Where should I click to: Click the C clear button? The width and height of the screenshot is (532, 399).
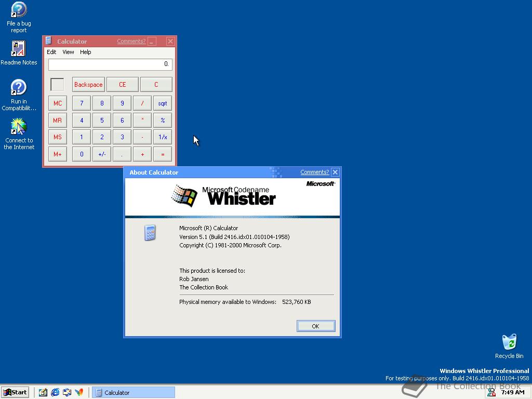(x=156, y=85)
